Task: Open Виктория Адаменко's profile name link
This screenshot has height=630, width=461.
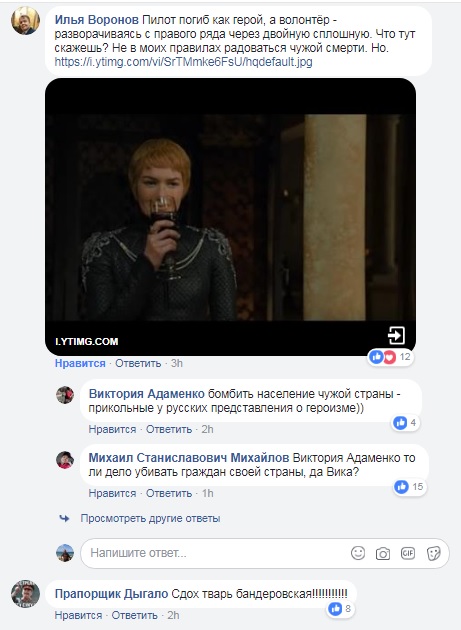Action: pyautogui.click(x=147, y=394)
